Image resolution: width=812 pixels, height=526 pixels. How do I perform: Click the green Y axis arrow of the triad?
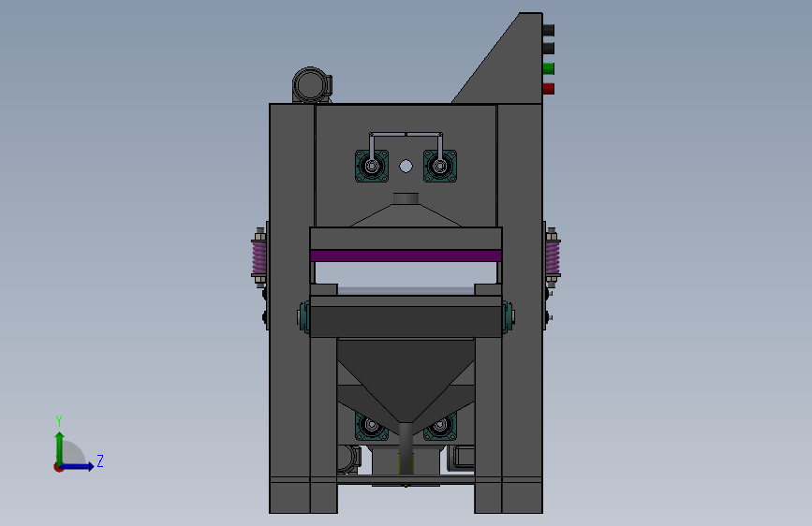(x=60, y=447)
